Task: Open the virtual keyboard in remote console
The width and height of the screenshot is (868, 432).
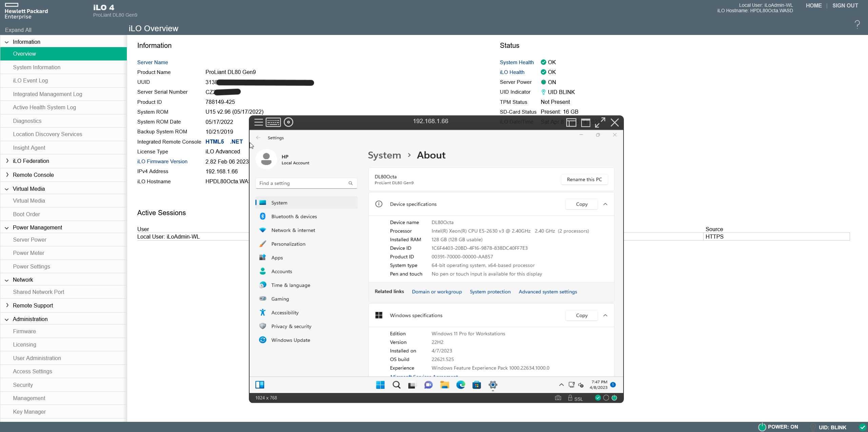Action: [x=273, y=122]
